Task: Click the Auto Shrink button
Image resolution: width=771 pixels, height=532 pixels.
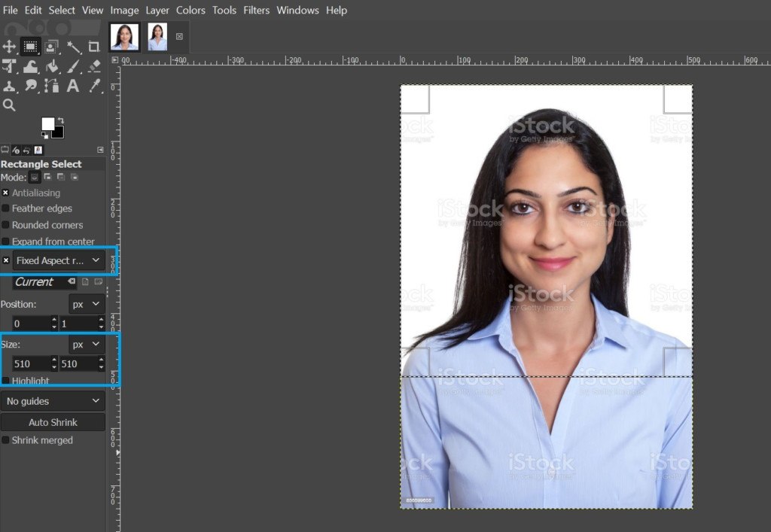Action: [x=53, y=421]
